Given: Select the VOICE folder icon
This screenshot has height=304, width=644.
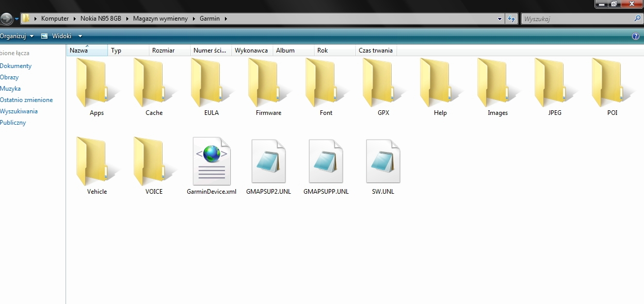Looking at the screenshot, I should coord(154,161).
